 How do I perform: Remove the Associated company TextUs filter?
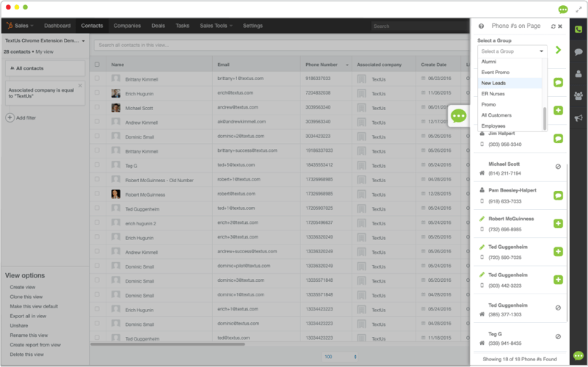[x=80, y=86]
